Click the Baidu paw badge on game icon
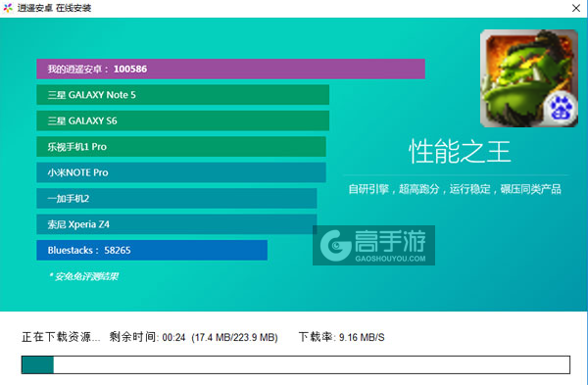Viewport: 588px width, 385px height. click(x=561, y=109)
